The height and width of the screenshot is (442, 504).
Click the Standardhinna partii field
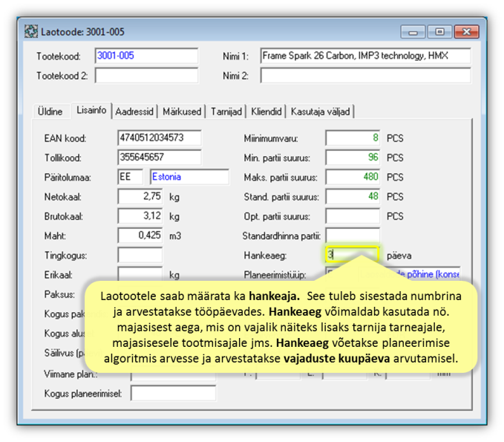point(353,235)
